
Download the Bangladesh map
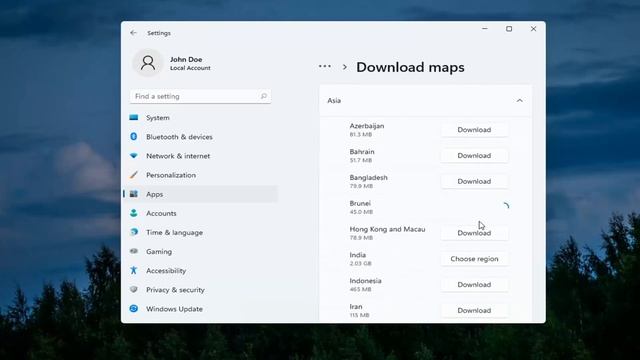click(x=474, y=181)
